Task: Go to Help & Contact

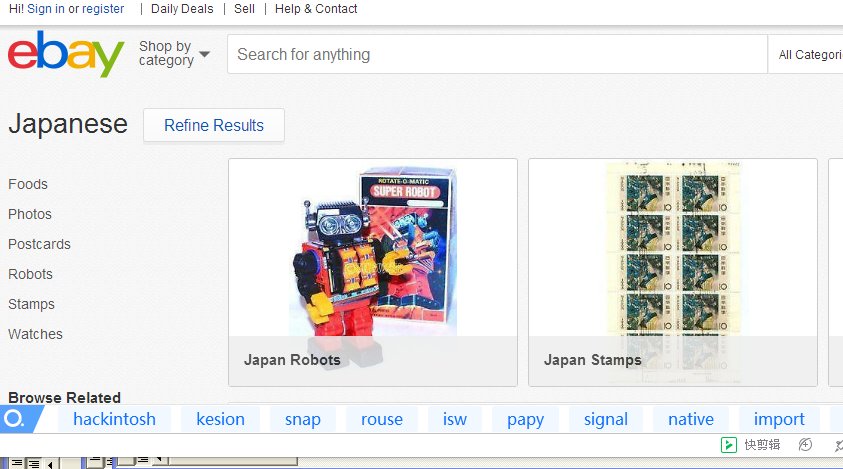Action: 316,9
